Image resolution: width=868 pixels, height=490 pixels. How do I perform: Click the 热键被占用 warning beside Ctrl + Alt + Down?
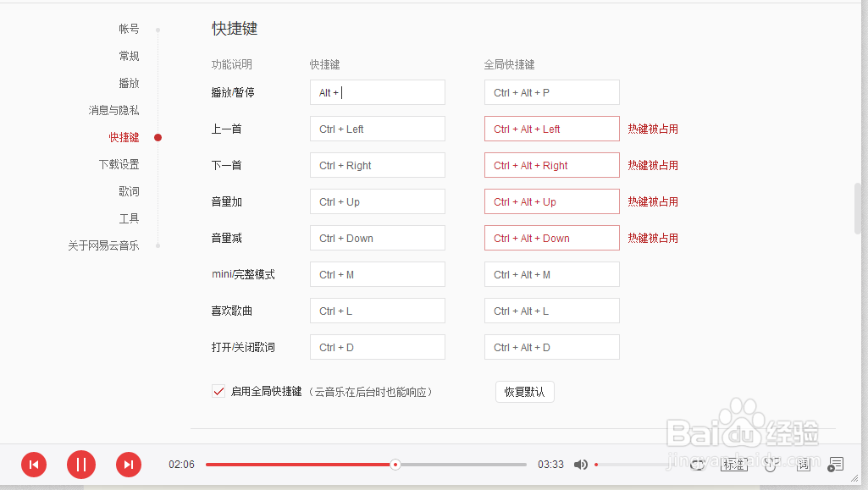point(653,239)
